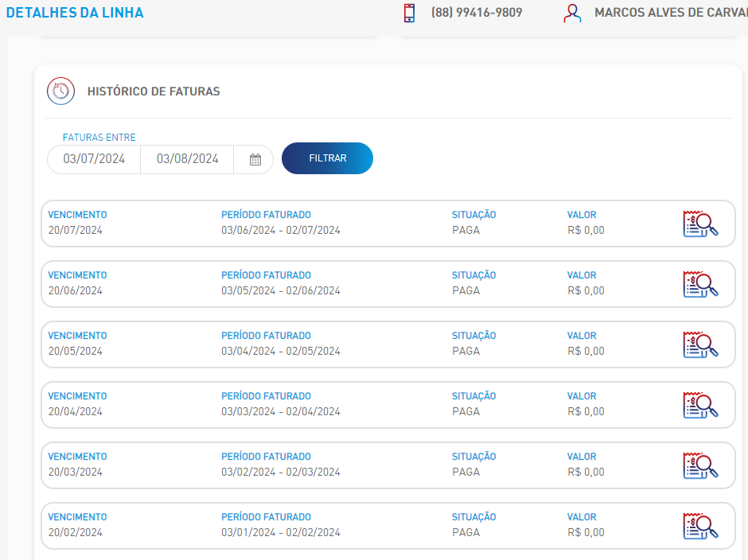
Task: Click R$ 0,00 value in 20/02/2024 row
Action: [586, 532]
